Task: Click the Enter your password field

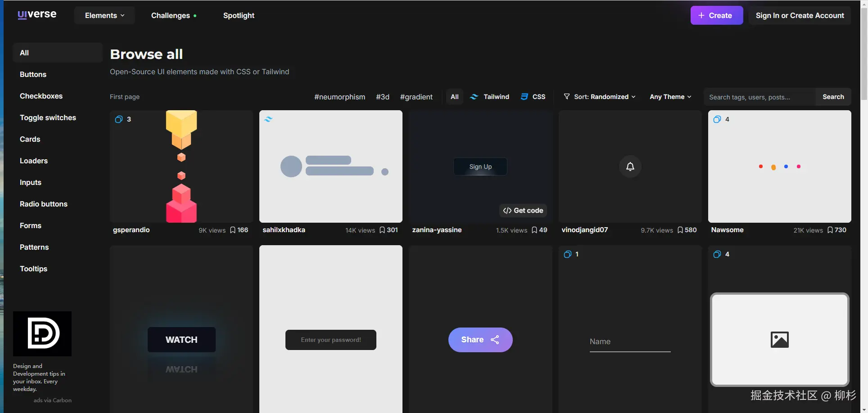Action: pos(331,340)
